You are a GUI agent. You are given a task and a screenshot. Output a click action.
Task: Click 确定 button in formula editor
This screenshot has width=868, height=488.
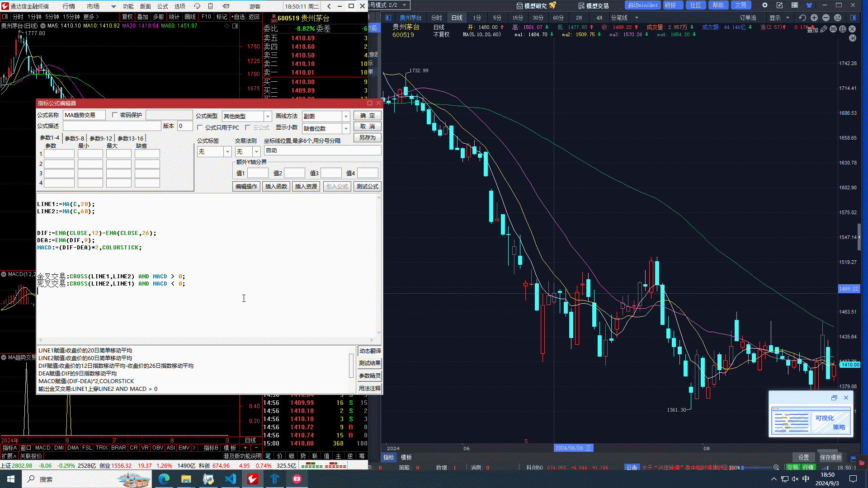(x=368, y=116)
